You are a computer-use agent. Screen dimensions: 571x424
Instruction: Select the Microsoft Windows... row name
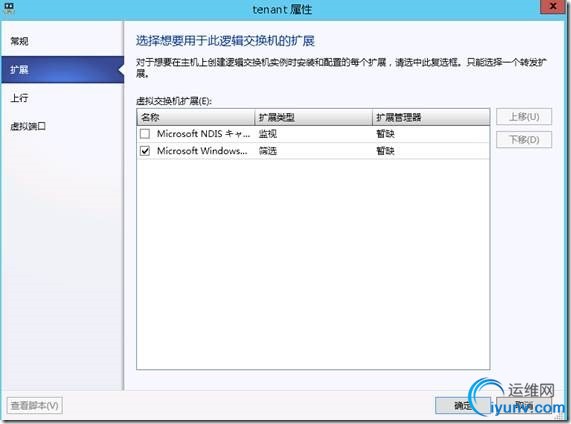click(202, 150)
